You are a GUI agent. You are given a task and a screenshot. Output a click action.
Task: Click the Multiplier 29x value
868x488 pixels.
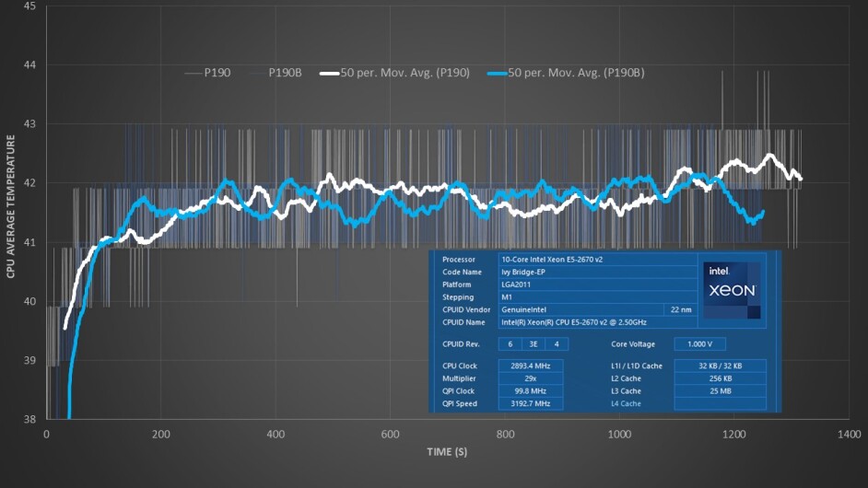click(x=523, y=378)
